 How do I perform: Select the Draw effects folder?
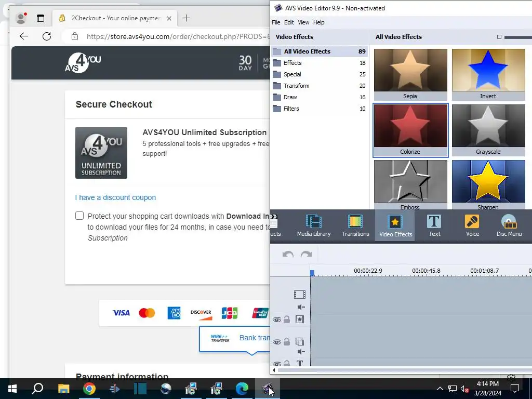(x=320, y=97)
